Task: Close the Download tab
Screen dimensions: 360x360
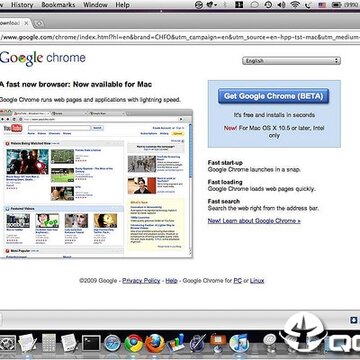Action: (26, 23)
